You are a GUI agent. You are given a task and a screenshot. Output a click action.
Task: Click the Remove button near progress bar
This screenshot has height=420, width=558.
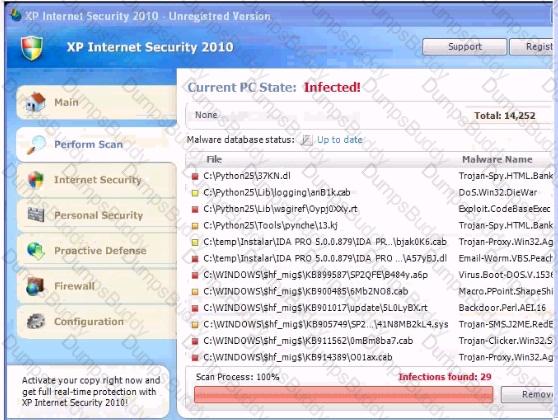528,394
